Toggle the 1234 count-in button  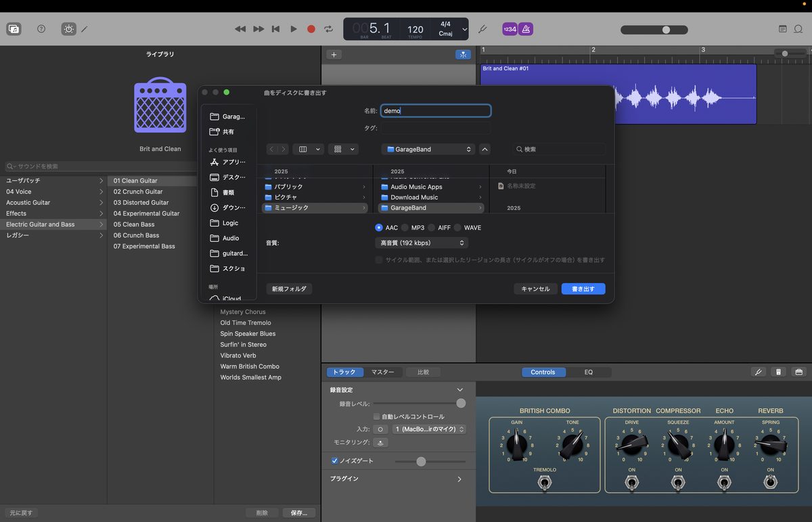tap(510, 29)
